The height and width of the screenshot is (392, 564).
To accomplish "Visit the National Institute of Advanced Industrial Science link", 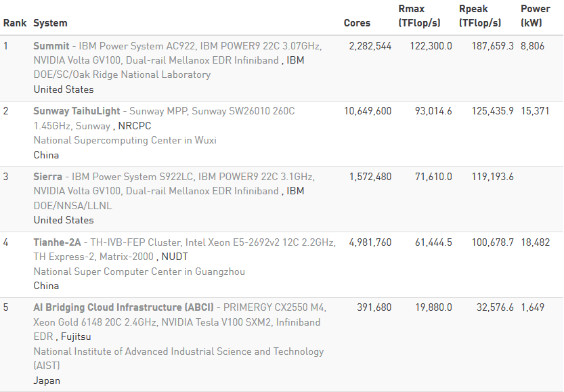I will pyautogui.click(x=179, y=351).
